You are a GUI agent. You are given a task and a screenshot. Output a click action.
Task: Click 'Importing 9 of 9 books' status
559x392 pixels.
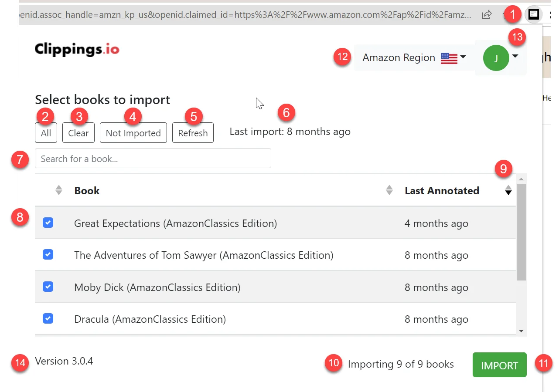click(401, 364)
